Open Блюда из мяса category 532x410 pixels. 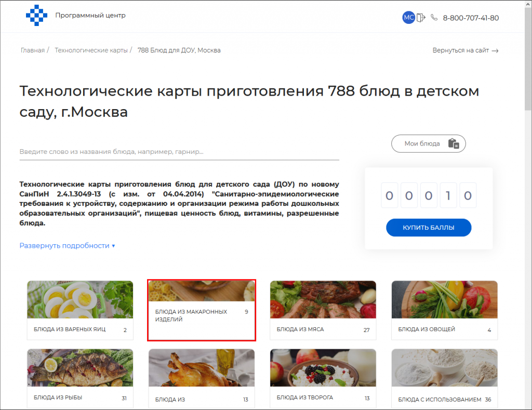(323, 310)
